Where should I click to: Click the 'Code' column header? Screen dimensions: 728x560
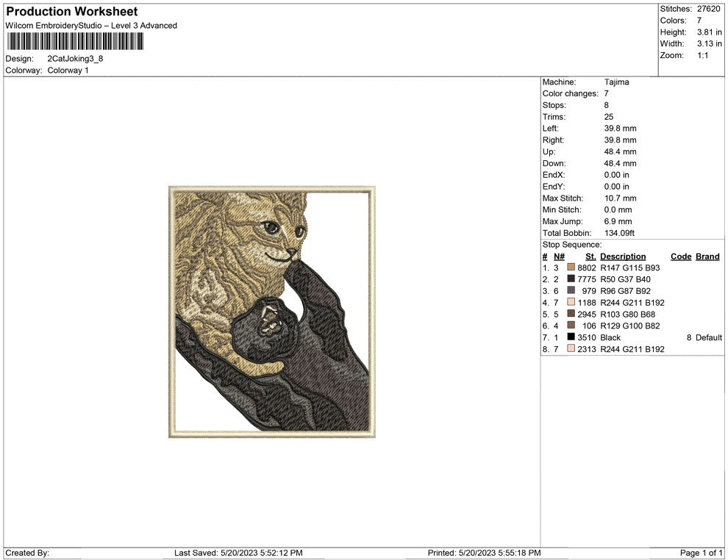point(681,256)
